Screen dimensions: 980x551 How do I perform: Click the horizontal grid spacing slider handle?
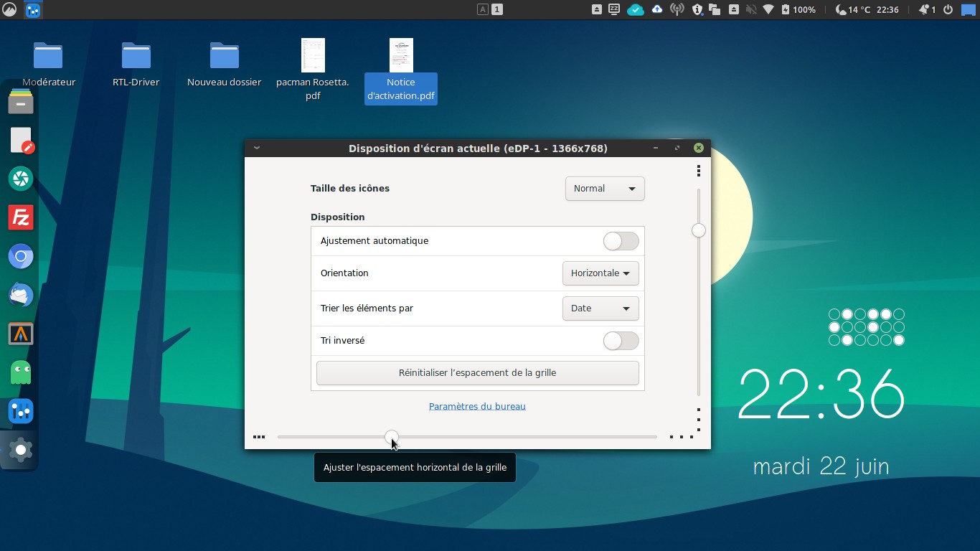click(x=391, y=436)
